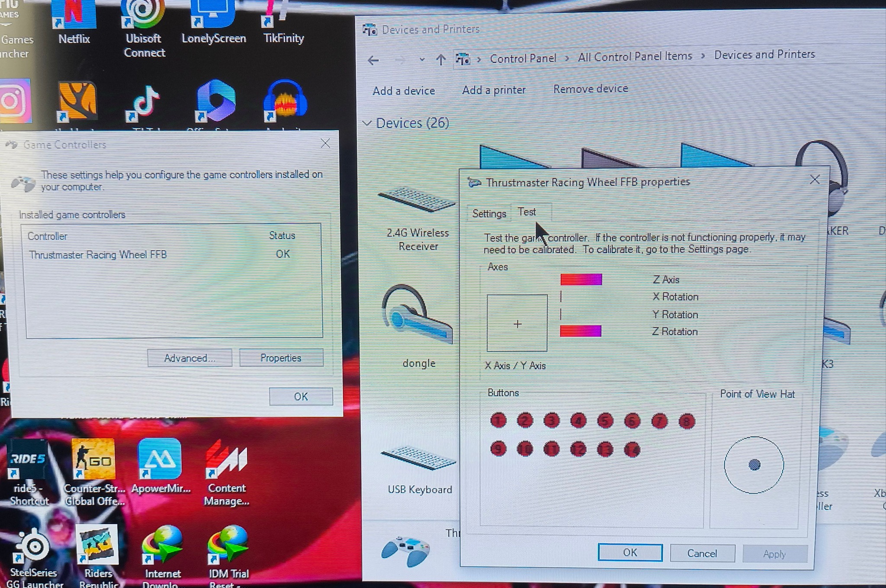Image resolution: width=886 pixels, height=588 pixels.
Task: Open Properties in Game Controllers dialog
Action: (281, 357)
